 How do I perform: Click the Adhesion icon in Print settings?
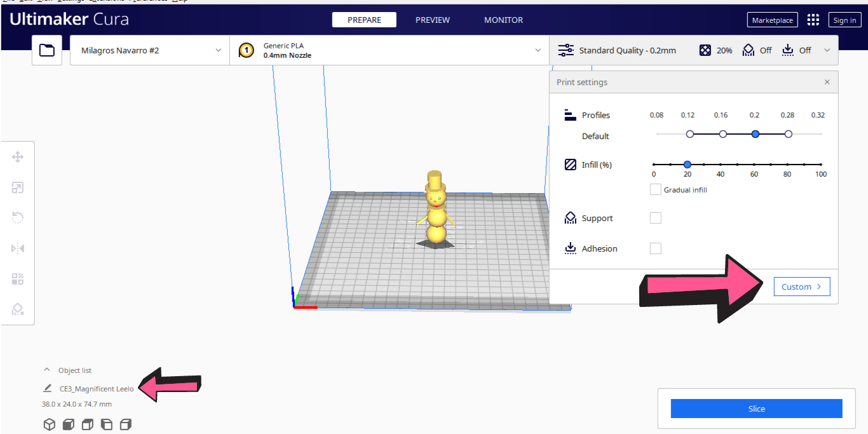click(x=570, y=248)
